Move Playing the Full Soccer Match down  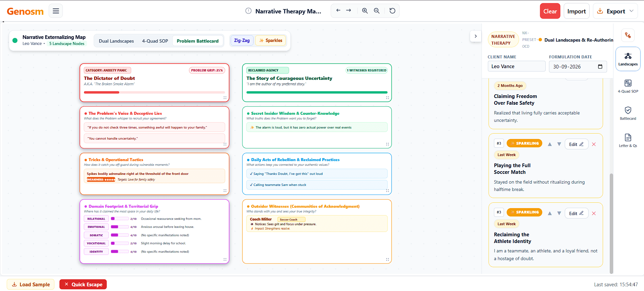click(559, 144)
